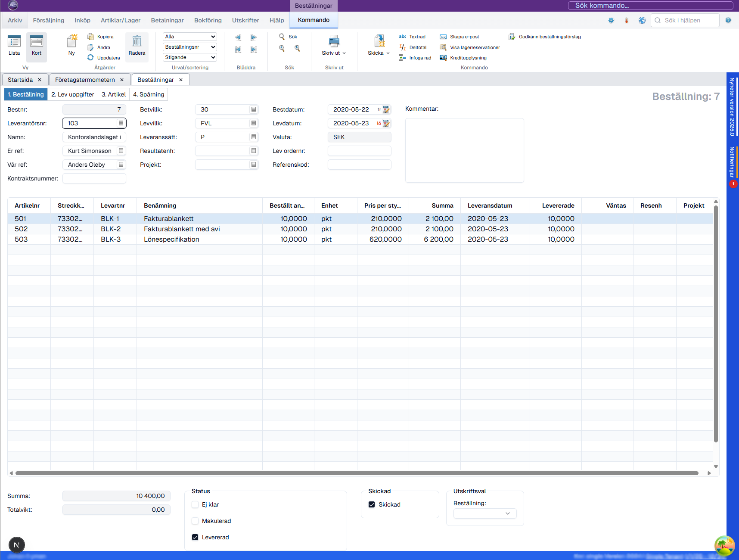This screenshot has width=739, height=560.
Task: Expand the Stigande sort order dropdown
Action: coord(190,57)
